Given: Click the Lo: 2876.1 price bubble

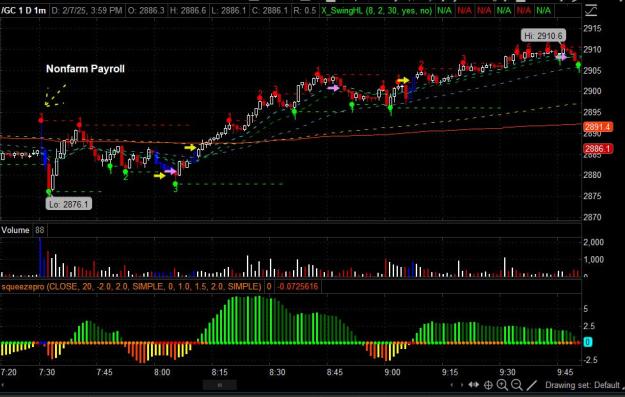Looking at the screenshot, I should coord(69,204).
